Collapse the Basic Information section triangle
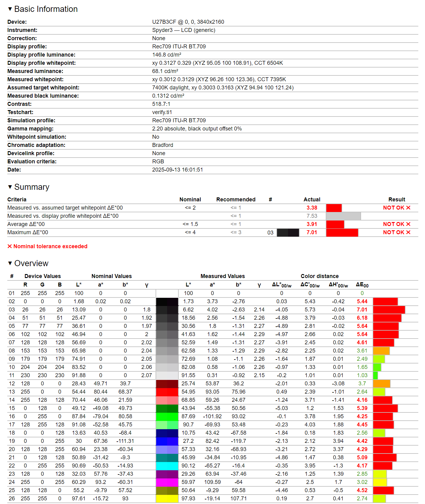This screenshot has height=504, width=425. (x=10, y=9)
